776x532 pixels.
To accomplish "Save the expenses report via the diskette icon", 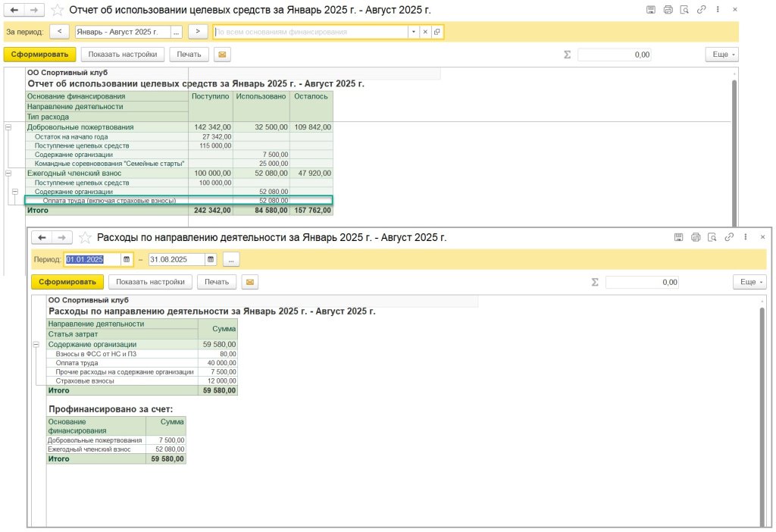I will (x=678, y=237).
